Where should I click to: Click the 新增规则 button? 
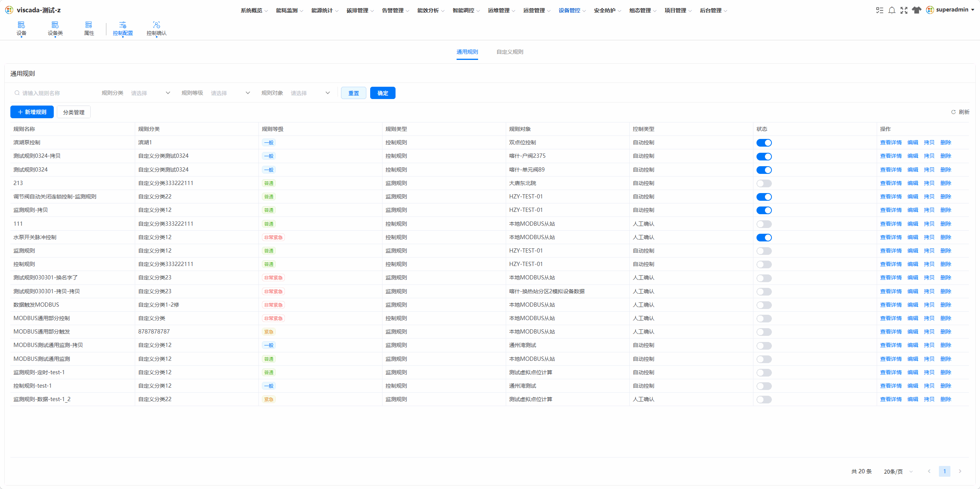point(32,112)
